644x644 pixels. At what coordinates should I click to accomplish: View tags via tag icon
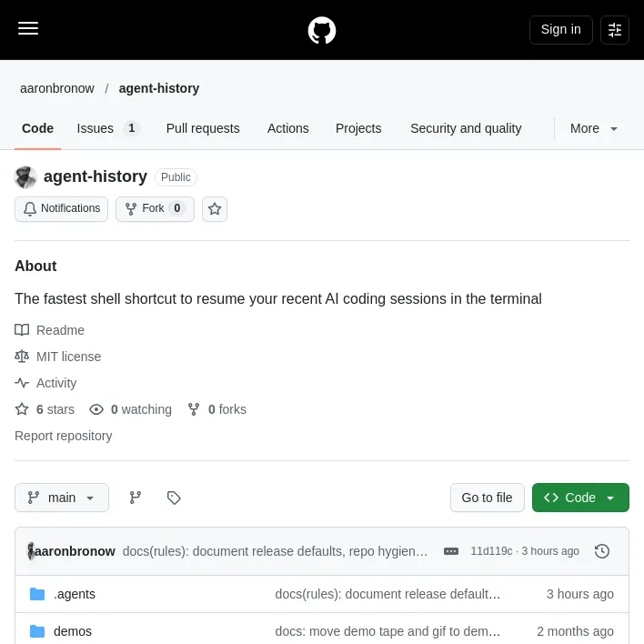174,498
